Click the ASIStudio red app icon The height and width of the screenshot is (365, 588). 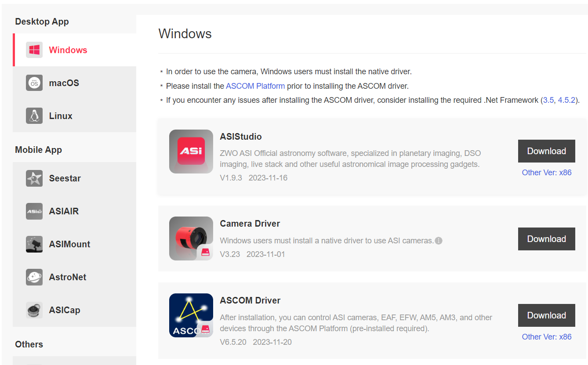(x=191, y=152)
